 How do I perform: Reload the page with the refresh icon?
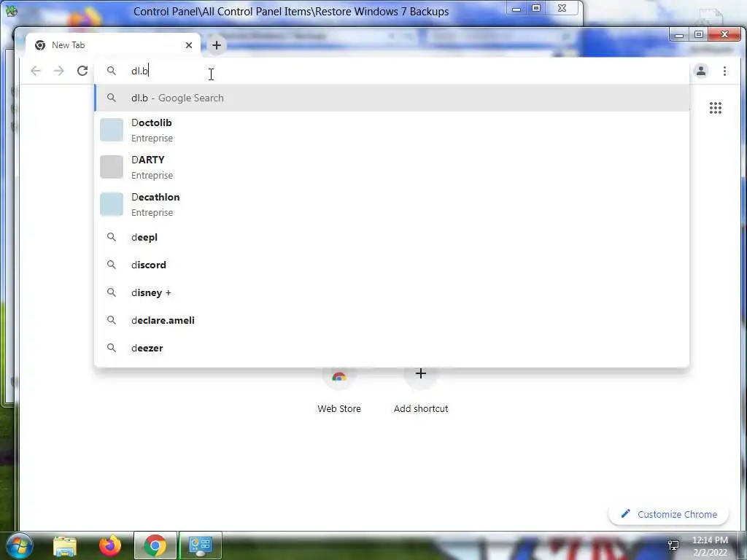tap(82, 71)
